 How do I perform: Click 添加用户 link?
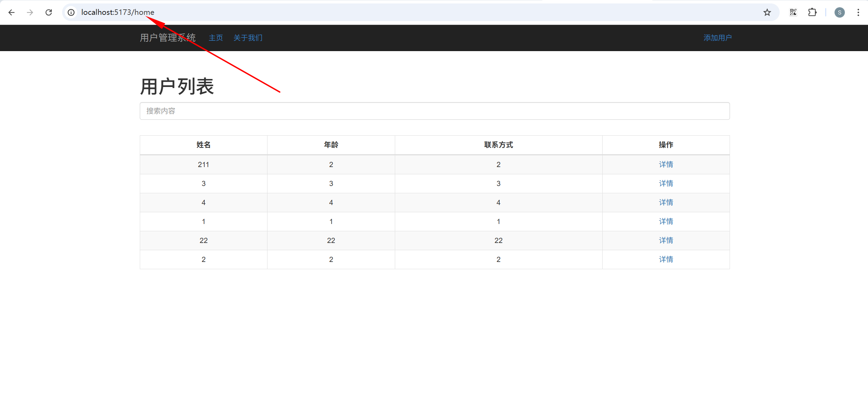[x=718, y=38]
